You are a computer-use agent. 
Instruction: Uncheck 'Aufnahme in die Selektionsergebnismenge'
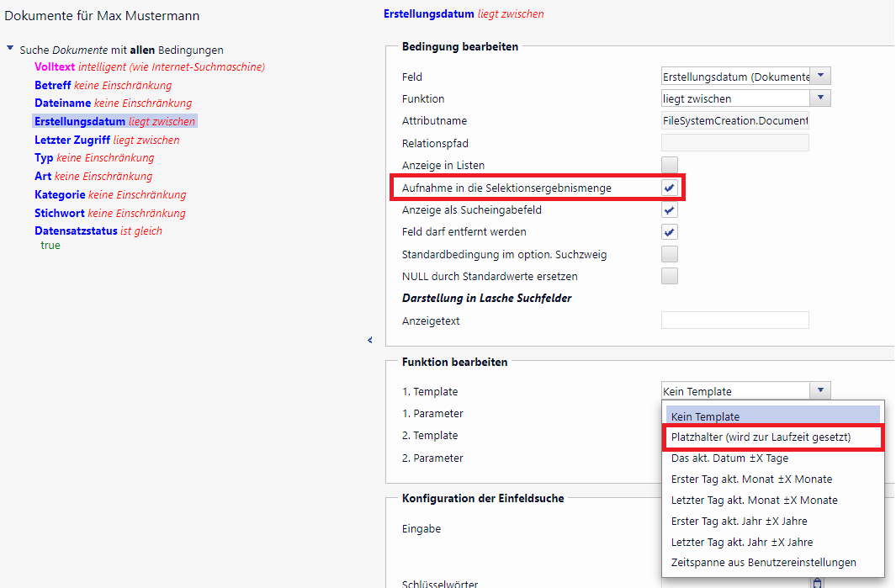[670, 188]
